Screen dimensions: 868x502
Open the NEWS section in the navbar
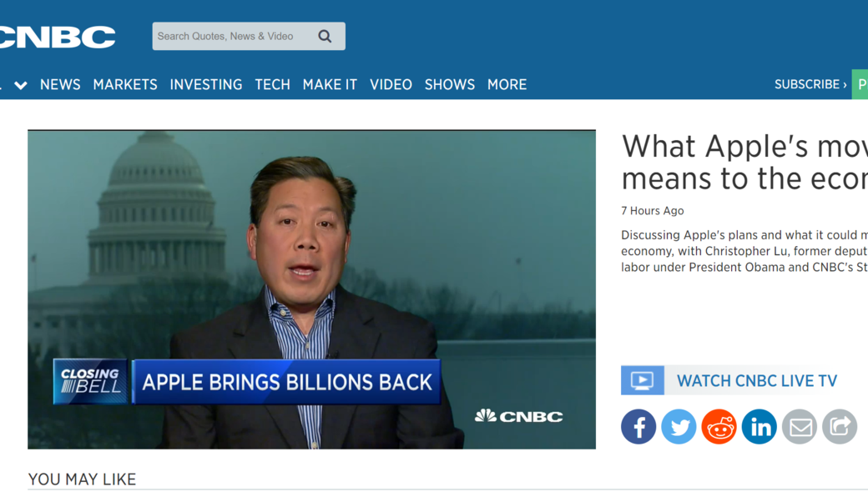[x=60, y=84]
